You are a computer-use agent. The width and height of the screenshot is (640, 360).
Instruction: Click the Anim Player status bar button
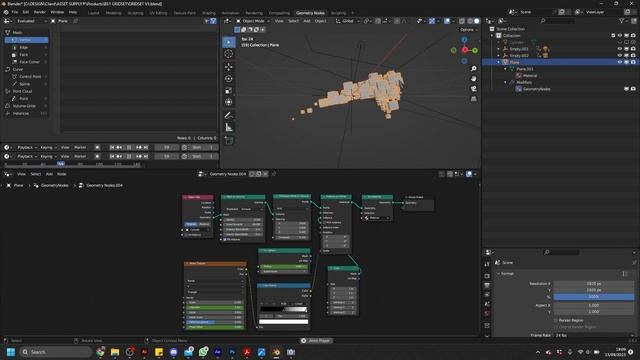(316, 340)
